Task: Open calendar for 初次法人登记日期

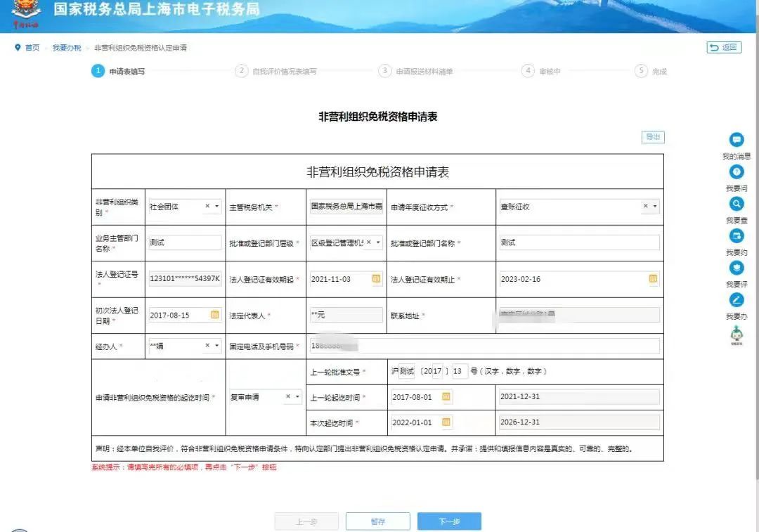Action: 214,315
